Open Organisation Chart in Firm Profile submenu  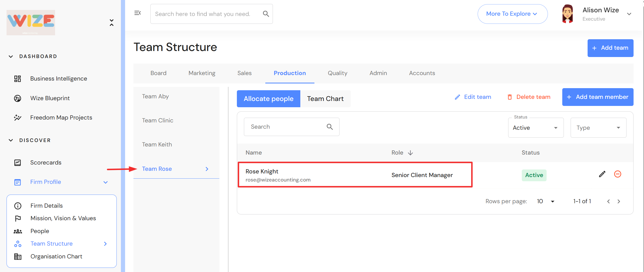(56, 257)
